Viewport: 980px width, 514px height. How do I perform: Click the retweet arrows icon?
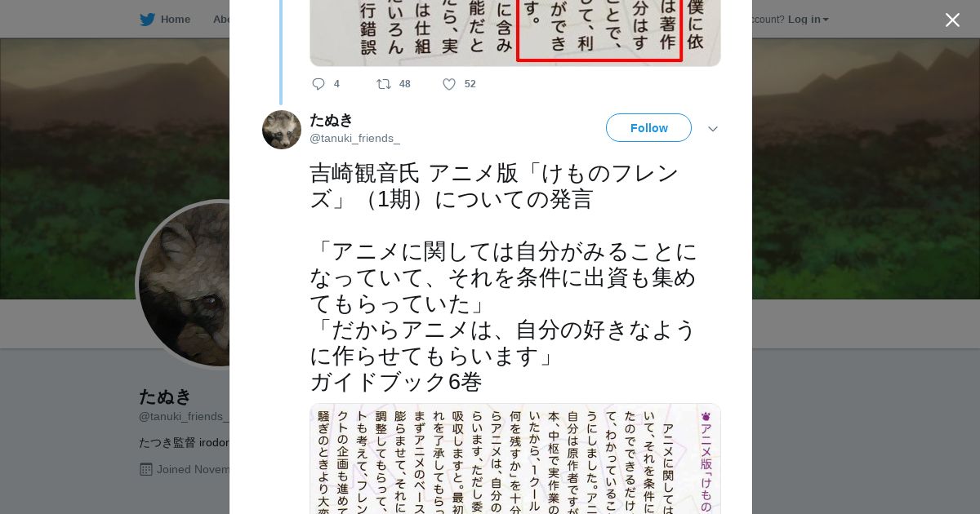coord(383,84)
